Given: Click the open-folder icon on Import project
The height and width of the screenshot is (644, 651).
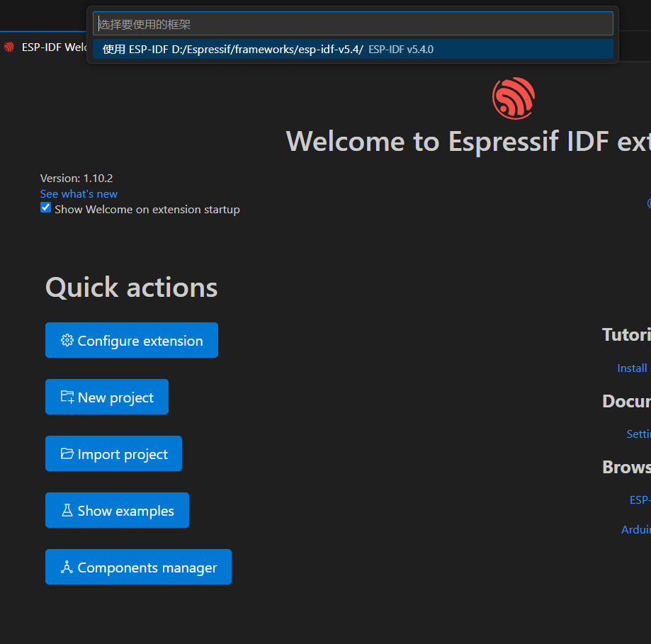Looking at the screenshot, I should coord(67,453).
